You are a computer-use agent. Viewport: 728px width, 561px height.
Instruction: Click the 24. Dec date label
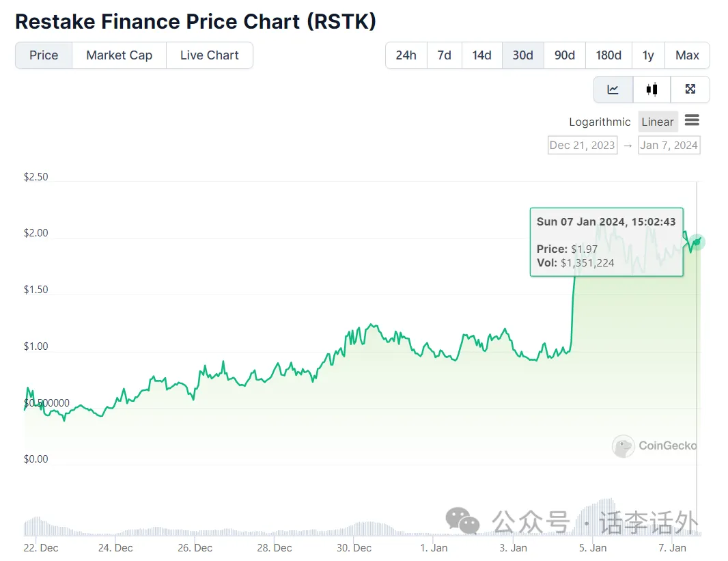pos(115,548)
